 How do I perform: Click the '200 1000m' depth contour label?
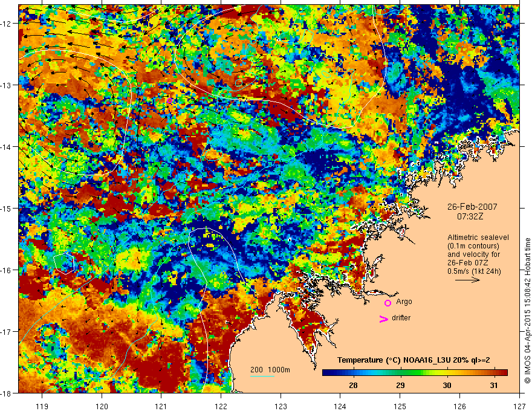point(270,370)
